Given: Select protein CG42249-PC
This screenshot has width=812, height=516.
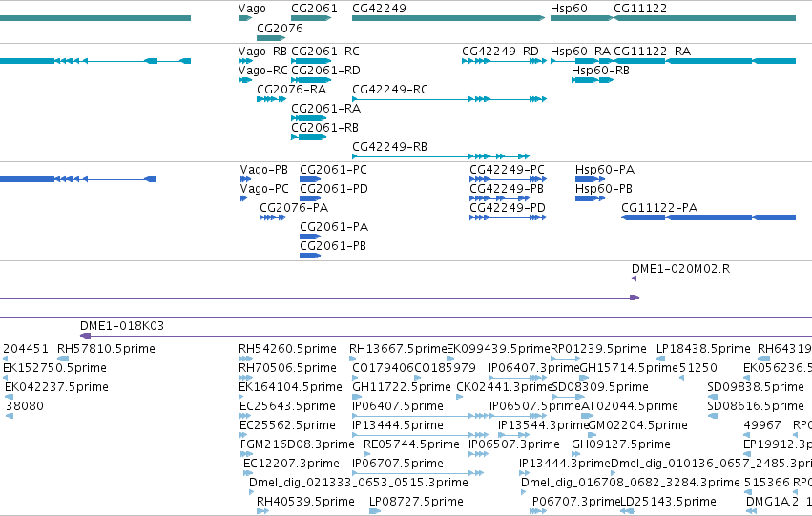Looking at the screenshot, I should [507, 170].
